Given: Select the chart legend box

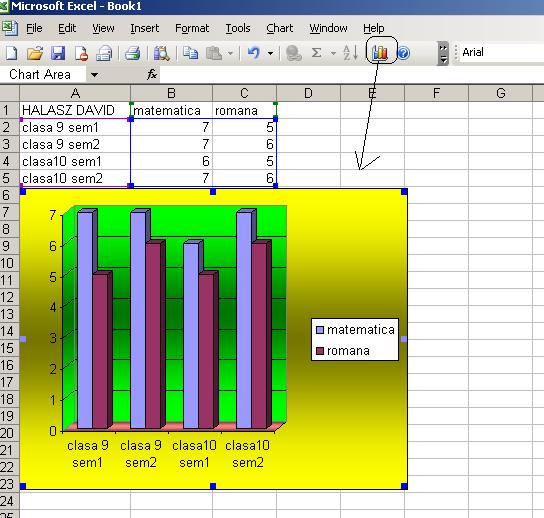Looking at the screenshot, I should [355, 340].
